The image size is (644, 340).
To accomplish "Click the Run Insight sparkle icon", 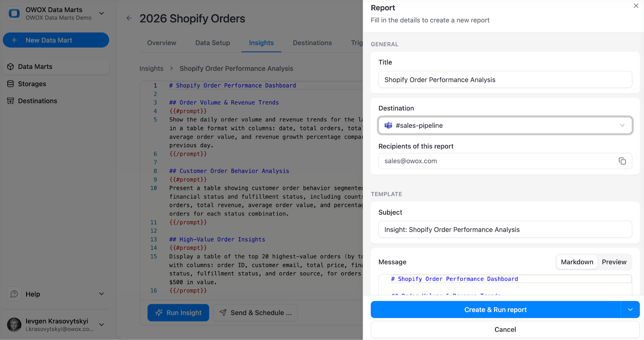I will 158,313.
